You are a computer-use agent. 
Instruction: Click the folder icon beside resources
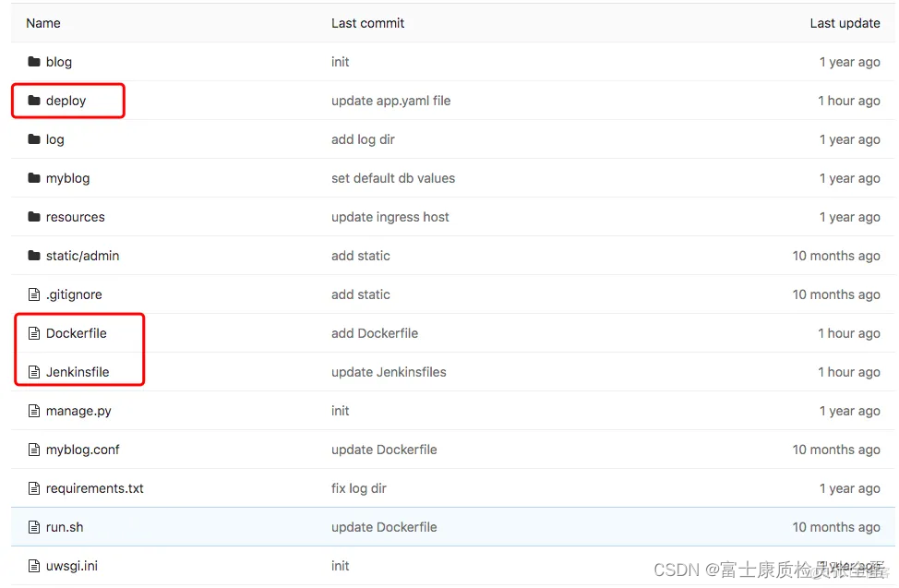(34, 217)
